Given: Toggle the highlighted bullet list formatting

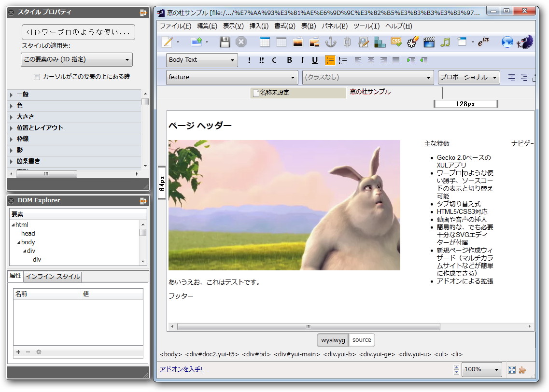Looking at the screenshot, I should (330, 60).
